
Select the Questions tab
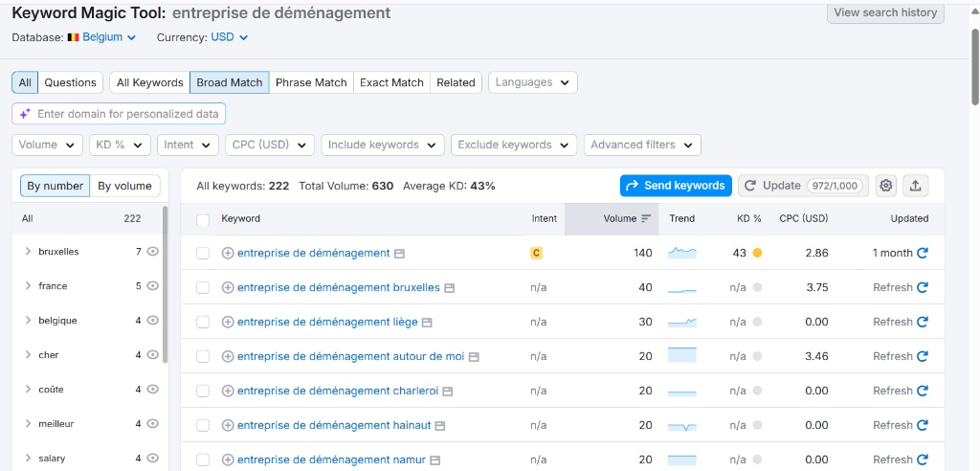[70, 82]
